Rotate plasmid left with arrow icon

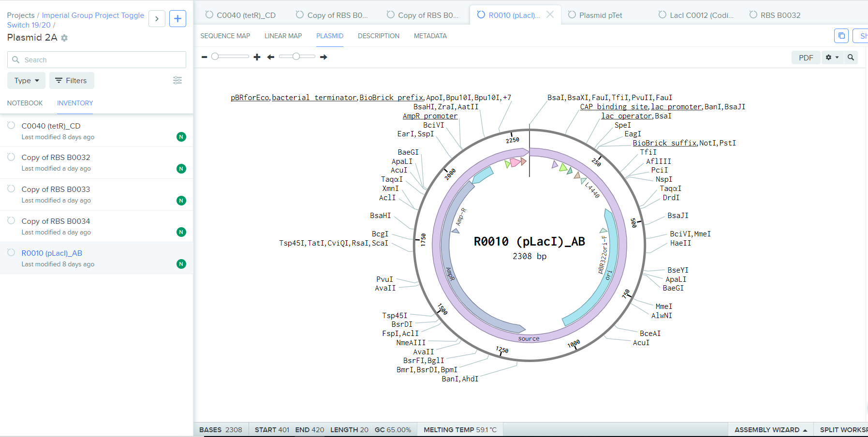pyautogui.click(x=271, y=57)
